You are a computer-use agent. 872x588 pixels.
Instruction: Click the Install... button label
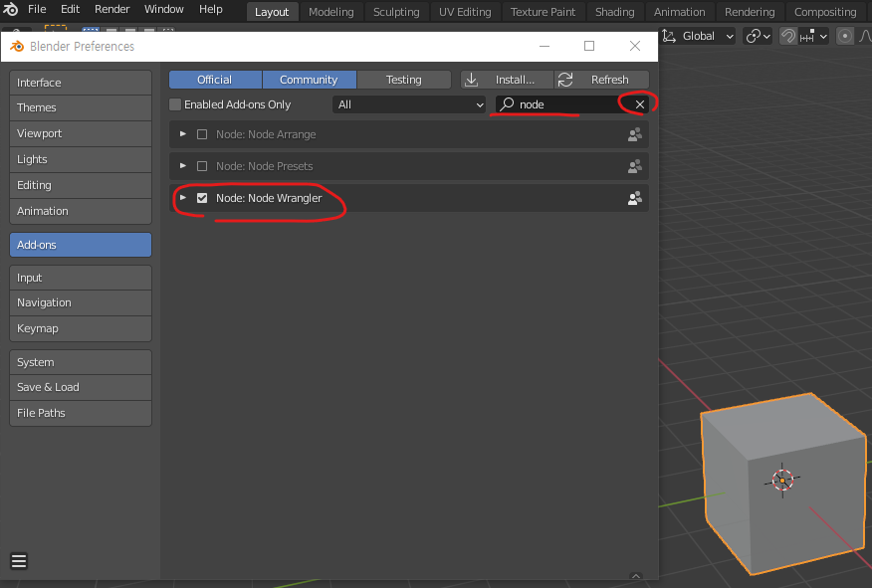(515, 80)
